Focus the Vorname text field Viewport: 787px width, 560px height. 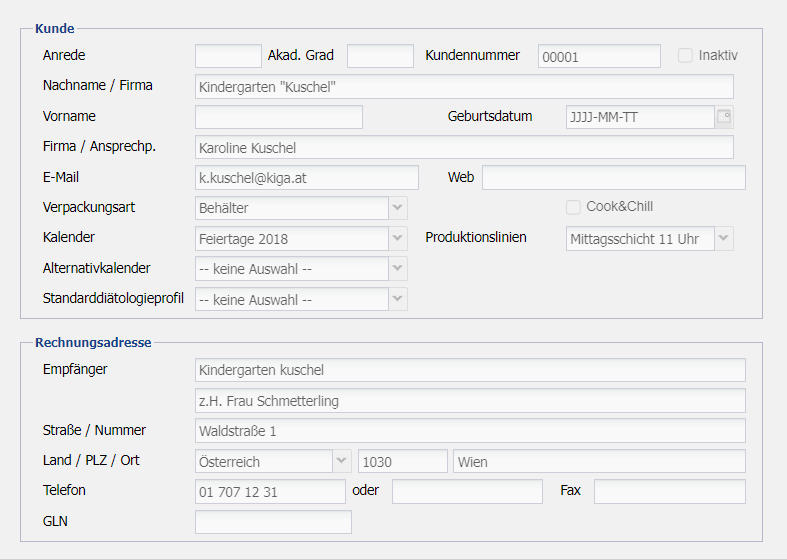pyautogui.click(x=279, y=117)
